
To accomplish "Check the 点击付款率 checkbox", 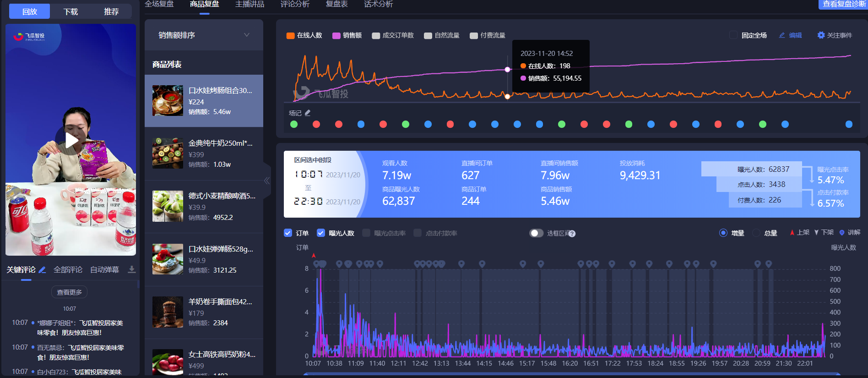I will click(x=418, y=233).
